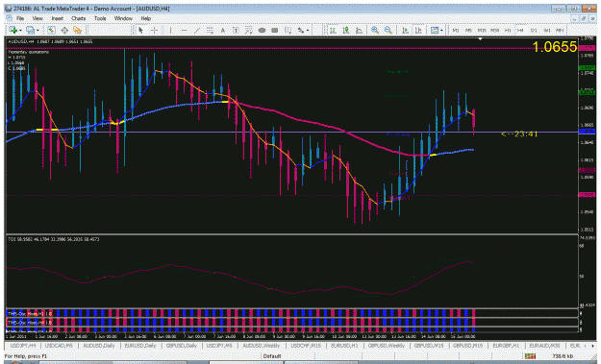Image resolution: width=601 pixels, height=364 pixels.
Task: Switch to the USDJPY,H4 chart tab
Action: 23,346
